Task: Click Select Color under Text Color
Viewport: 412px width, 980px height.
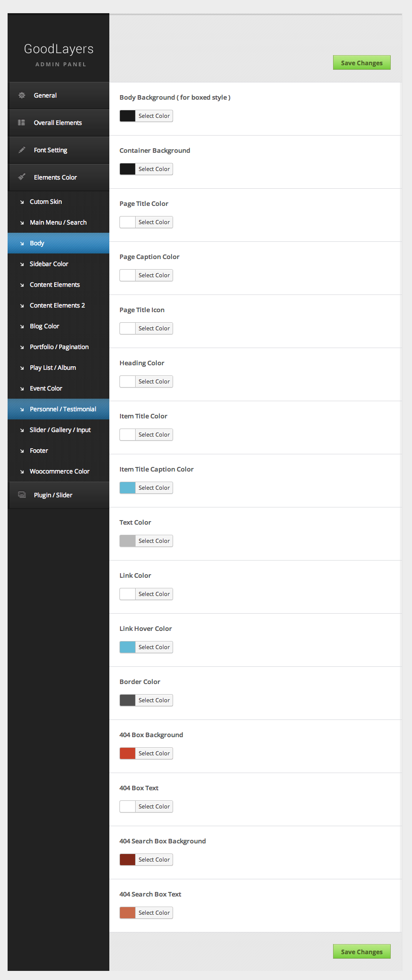Action: point(154,541)
